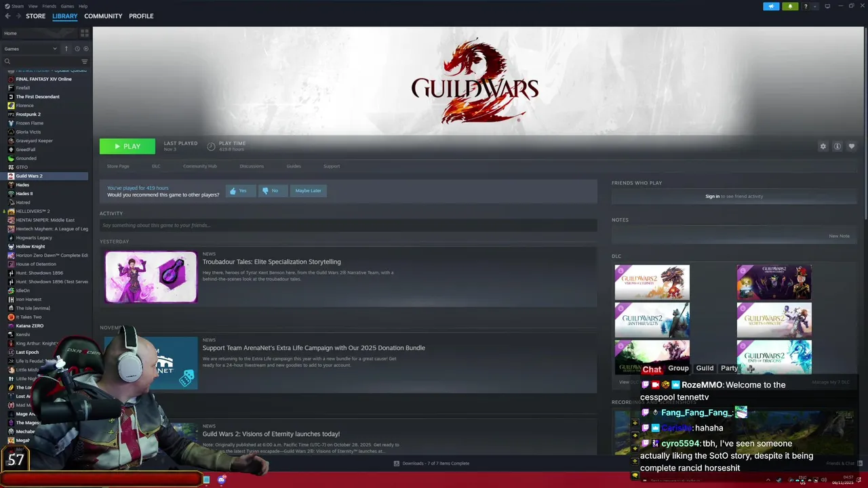Open Visions of Eternity DLC thumbnail
The image size is (868, 488).
652,282
